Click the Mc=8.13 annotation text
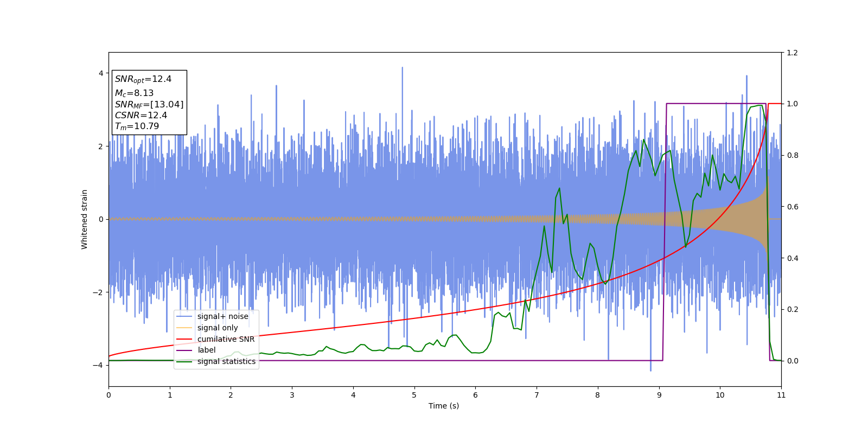The height and width of the screenshot is (434, 868). pyautogui.click(x=134, y=93)
